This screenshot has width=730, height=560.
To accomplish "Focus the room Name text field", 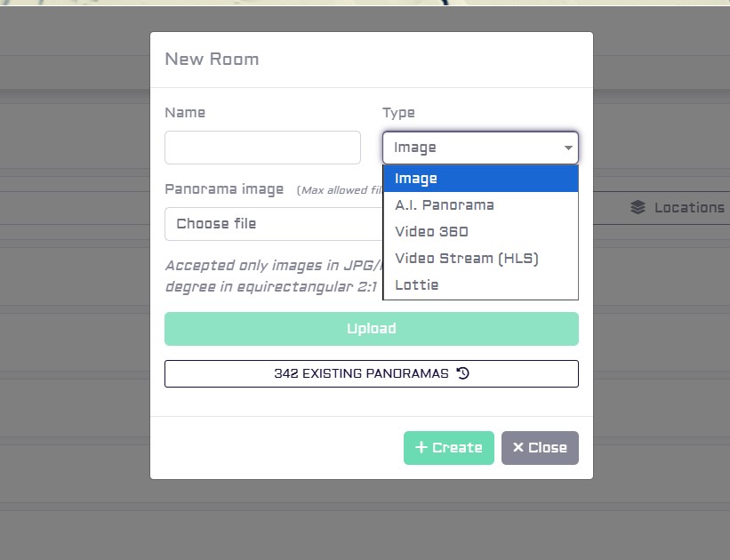I will click(262, 148).
